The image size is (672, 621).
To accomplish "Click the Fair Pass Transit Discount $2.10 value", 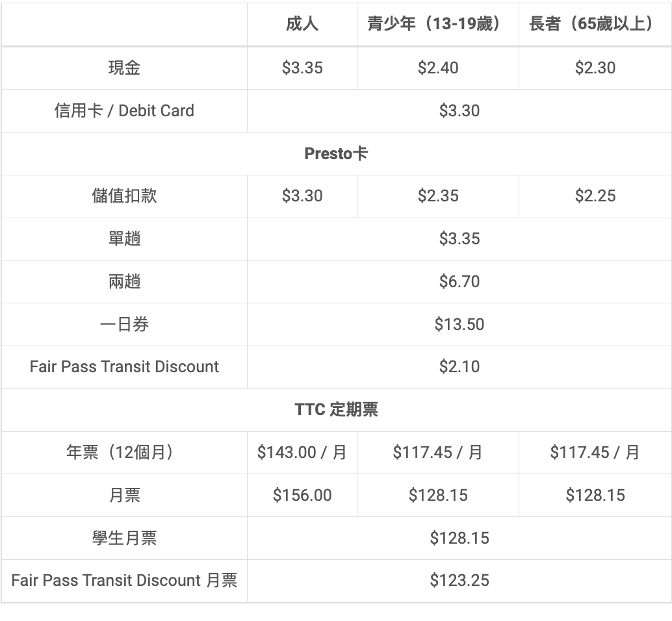I will click(459, 366).
